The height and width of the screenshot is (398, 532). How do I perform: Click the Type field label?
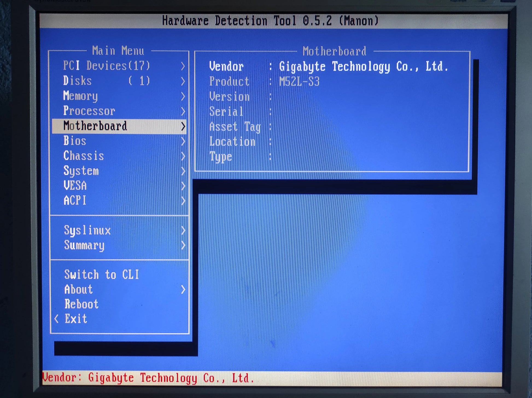pyautogui.click(x=221, y=157)
